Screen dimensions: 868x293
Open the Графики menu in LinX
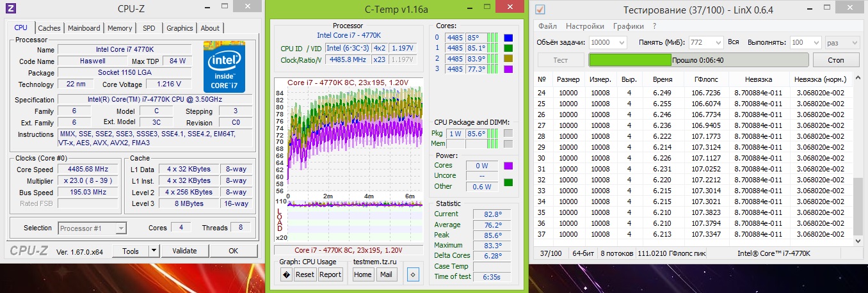pyautogui.click(x=629, y=26)
